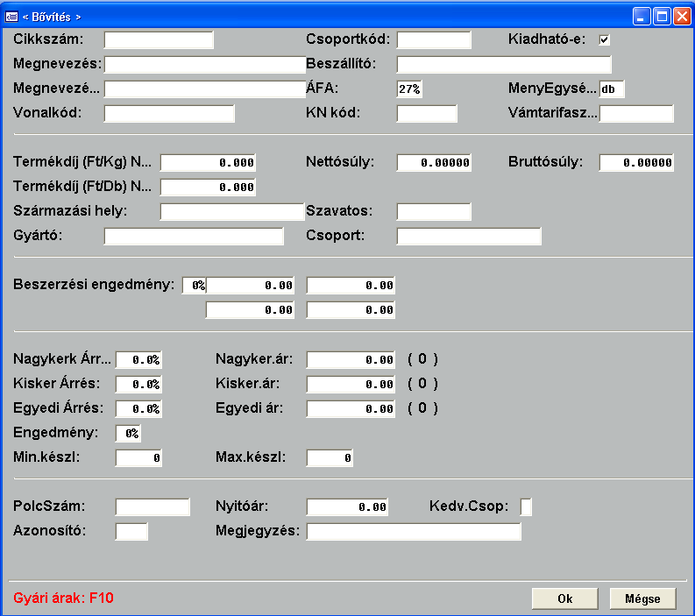Click the second Megnevezé... text field
Viewport: 695px width, 616px height.
click(205, 89)
